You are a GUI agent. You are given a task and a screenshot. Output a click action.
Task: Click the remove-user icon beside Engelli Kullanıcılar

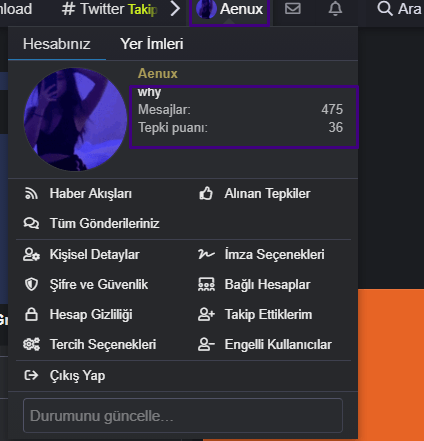[206, 344]
